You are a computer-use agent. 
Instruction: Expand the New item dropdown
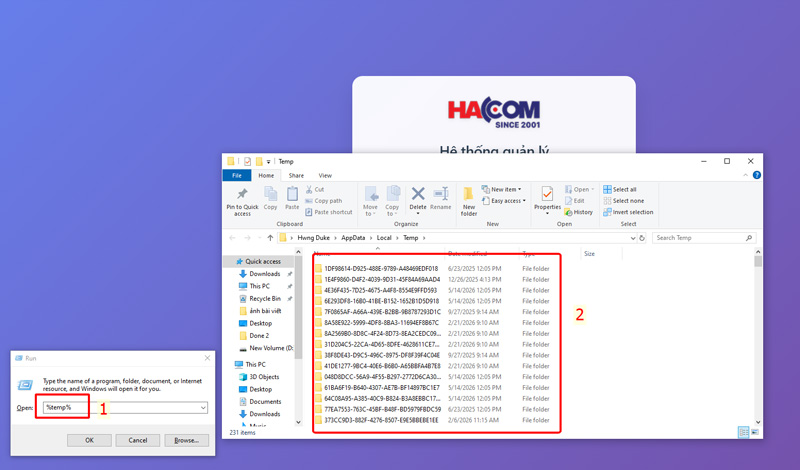(519, 189)
